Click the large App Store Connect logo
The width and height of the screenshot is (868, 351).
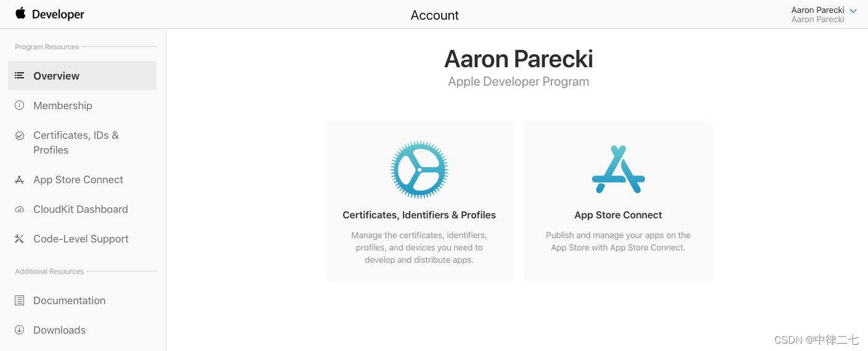(619, 169)
